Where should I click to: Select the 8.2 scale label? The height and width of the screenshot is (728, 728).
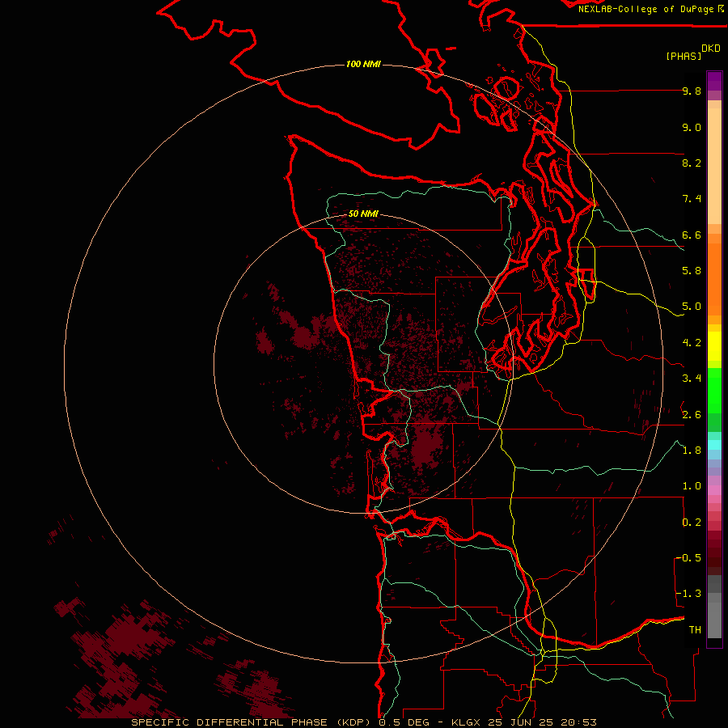coord(692,163)
